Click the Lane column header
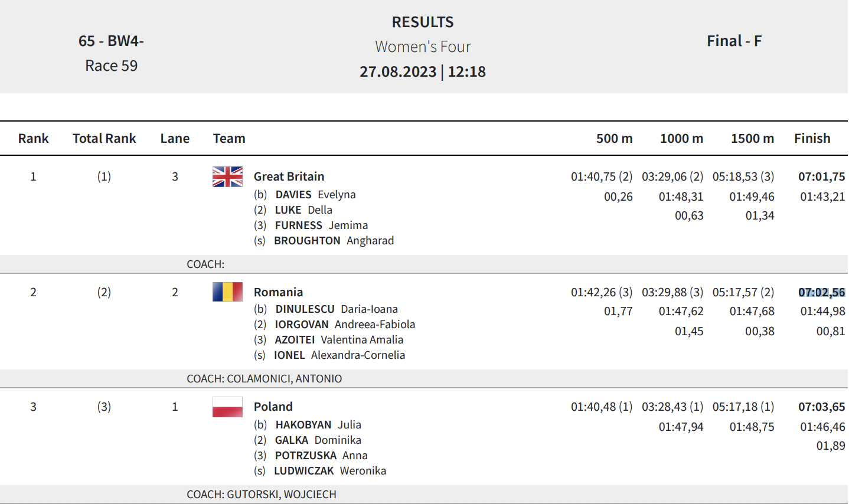Image resolution: width=849 pixels, height=504 pixels. 175,138
